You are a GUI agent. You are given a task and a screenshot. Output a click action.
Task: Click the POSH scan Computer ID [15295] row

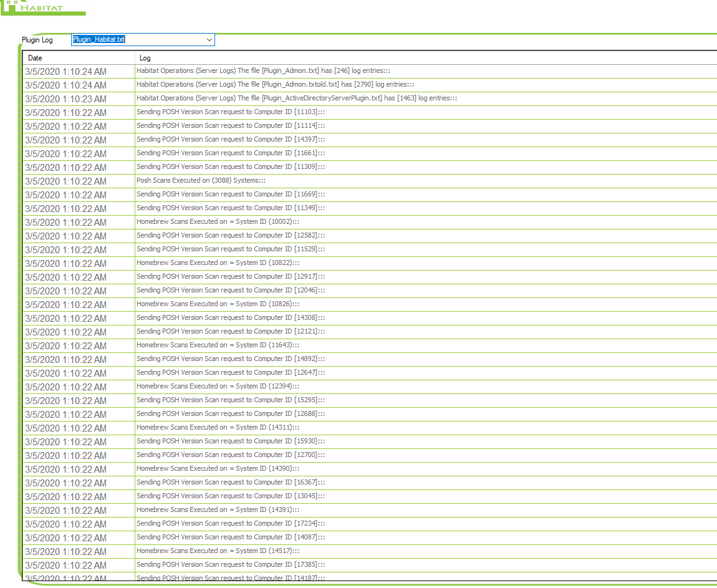coord(230,400)
